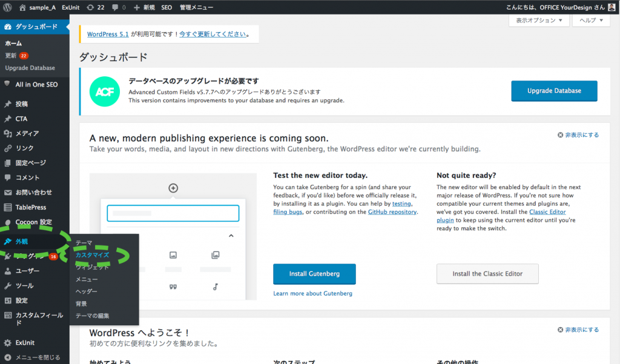Image resolution: width=620 pixels, height=364 pixels.
Task: Click the ユーザー users sidebar menu
Action: 27,271
